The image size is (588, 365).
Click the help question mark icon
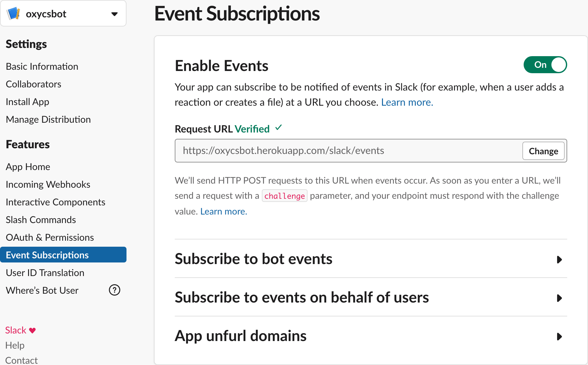[x=115, y=290]
